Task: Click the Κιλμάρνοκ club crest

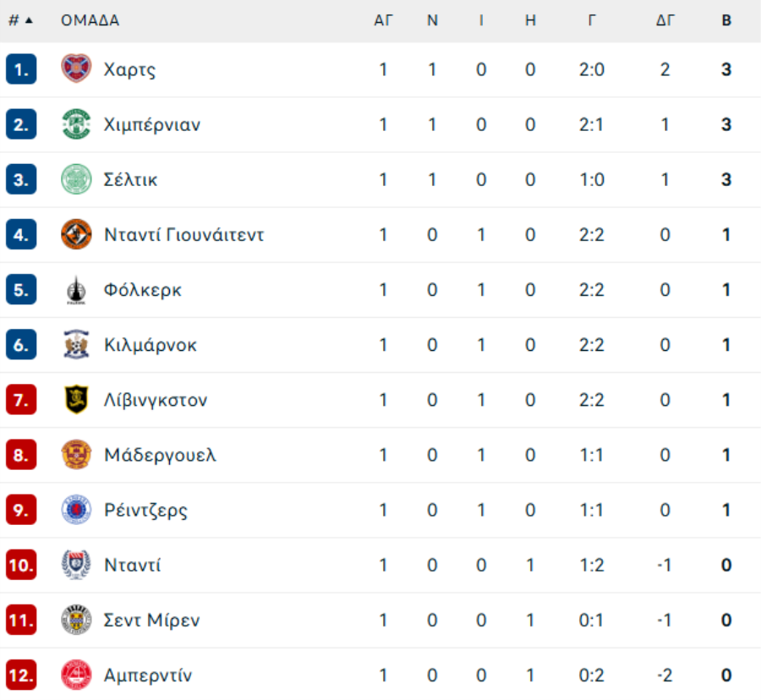Action: click(76, 344)
